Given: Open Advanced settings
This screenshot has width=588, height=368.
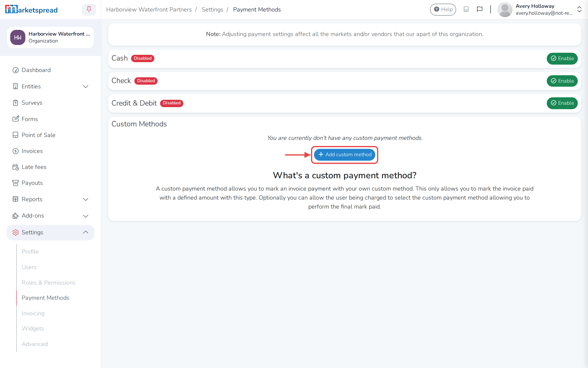Looking at the screenshot, I should (35, 344).
